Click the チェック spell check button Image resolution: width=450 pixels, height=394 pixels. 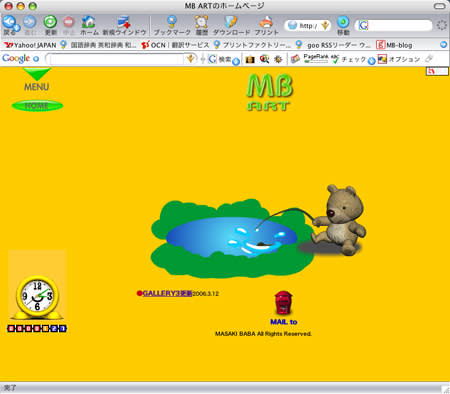pos(349,59)
